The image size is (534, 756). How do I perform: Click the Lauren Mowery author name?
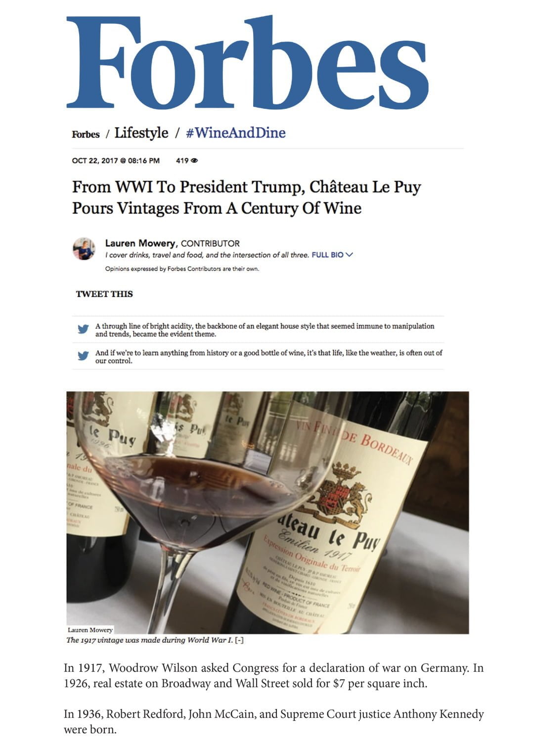pyautogui.click(x=140, y=243)
